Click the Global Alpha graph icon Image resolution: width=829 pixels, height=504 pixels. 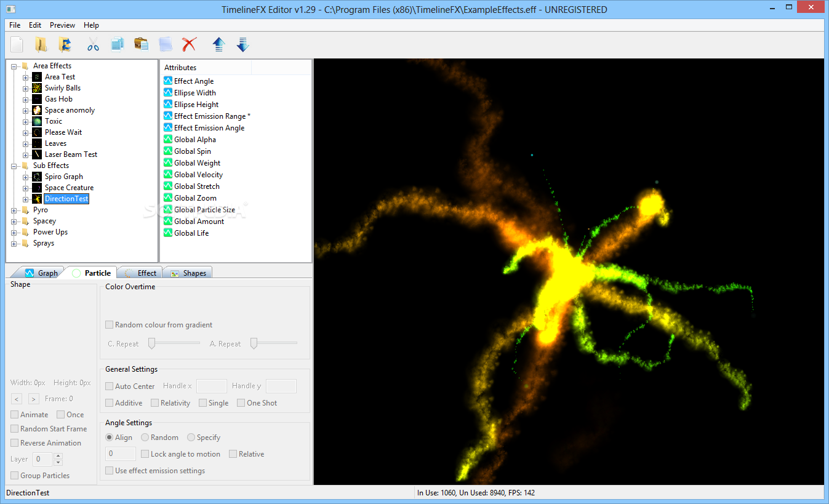coord(168,140)
